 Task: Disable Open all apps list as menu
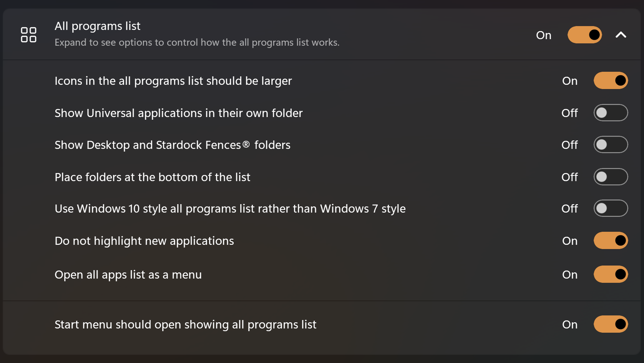(611, 274)
